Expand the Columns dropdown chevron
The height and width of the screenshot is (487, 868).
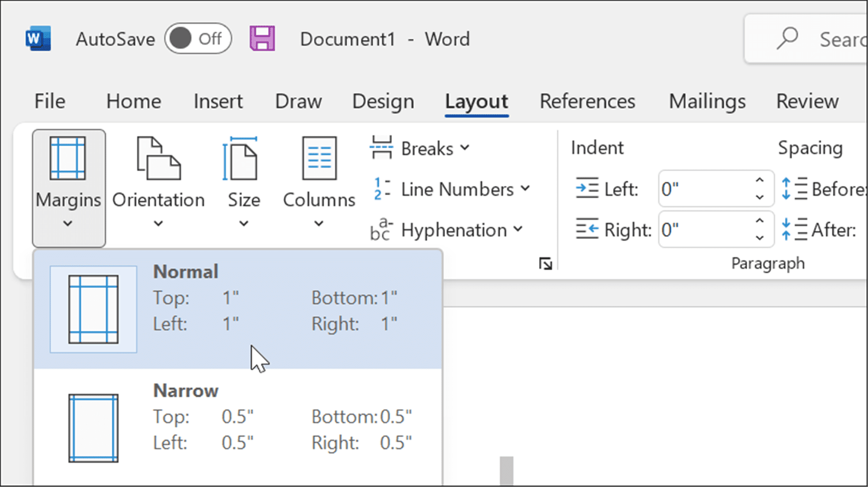click(318, 224)
